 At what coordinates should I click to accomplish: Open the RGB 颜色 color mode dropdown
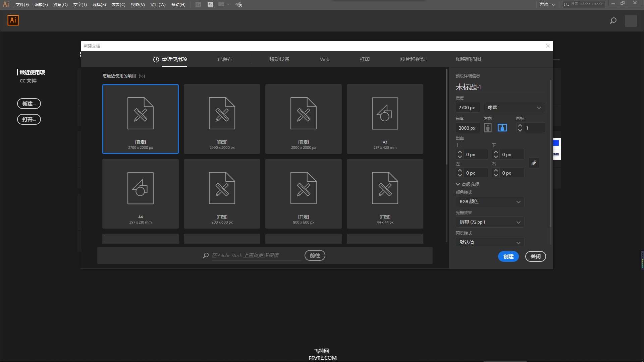pos(490,201)
